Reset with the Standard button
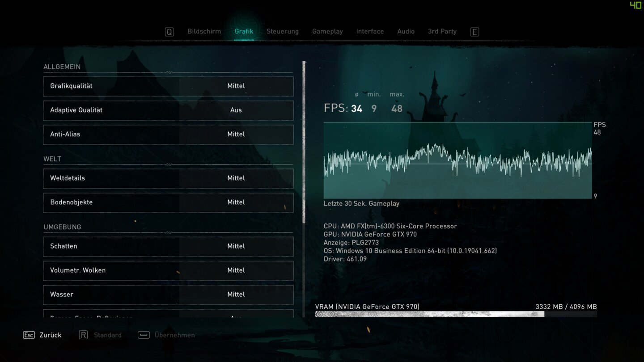 click(108, 335)
